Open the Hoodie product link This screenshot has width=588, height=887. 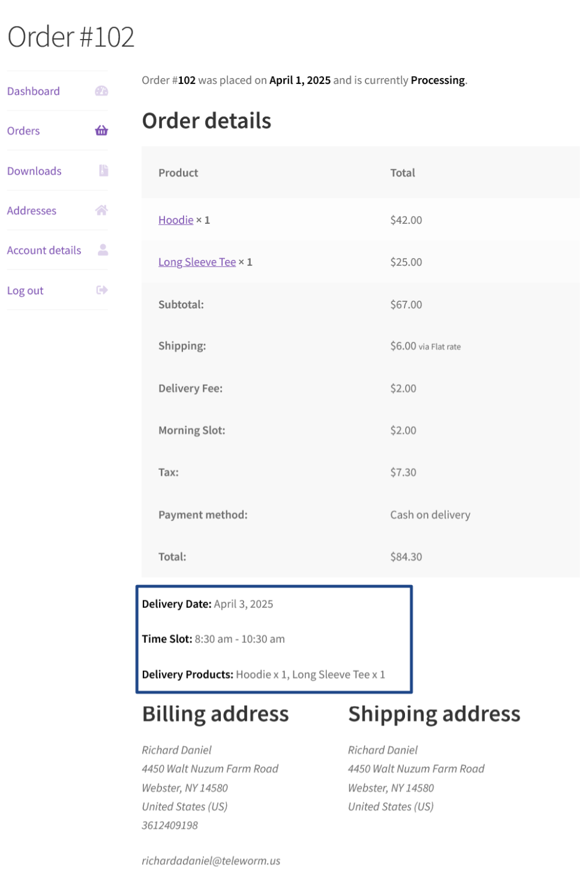[x=176, y=220]
